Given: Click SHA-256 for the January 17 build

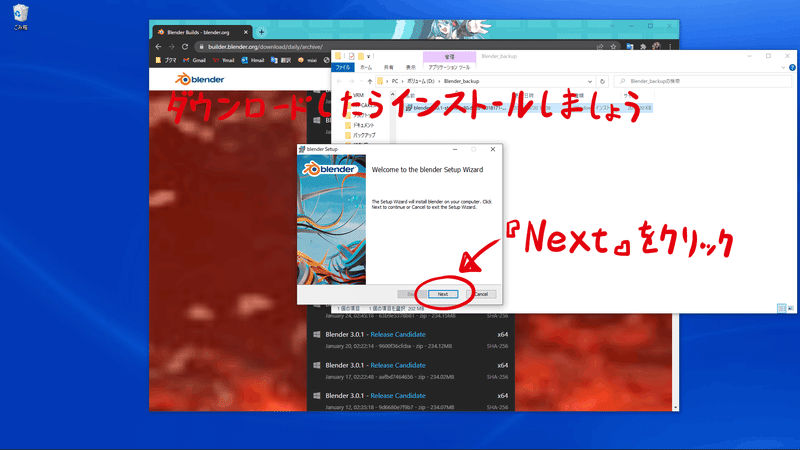Looking at the screenshot, I should [x=497, y=377].
